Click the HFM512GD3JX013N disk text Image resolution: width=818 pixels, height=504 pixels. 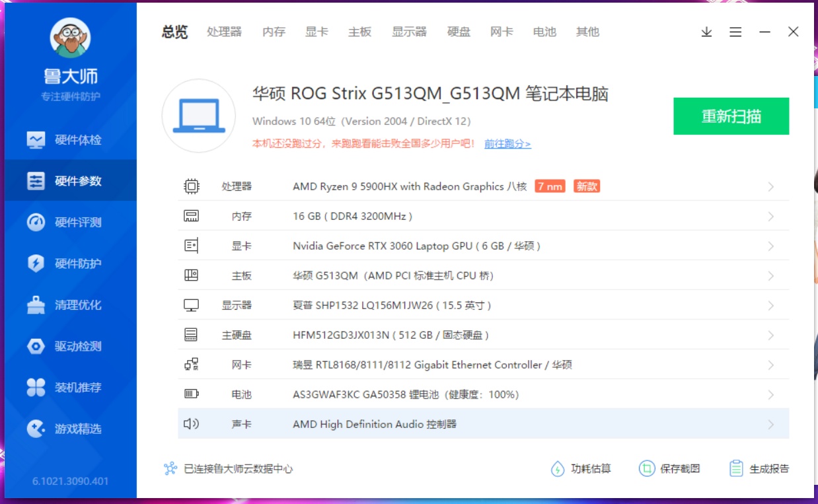coord(391,335)
